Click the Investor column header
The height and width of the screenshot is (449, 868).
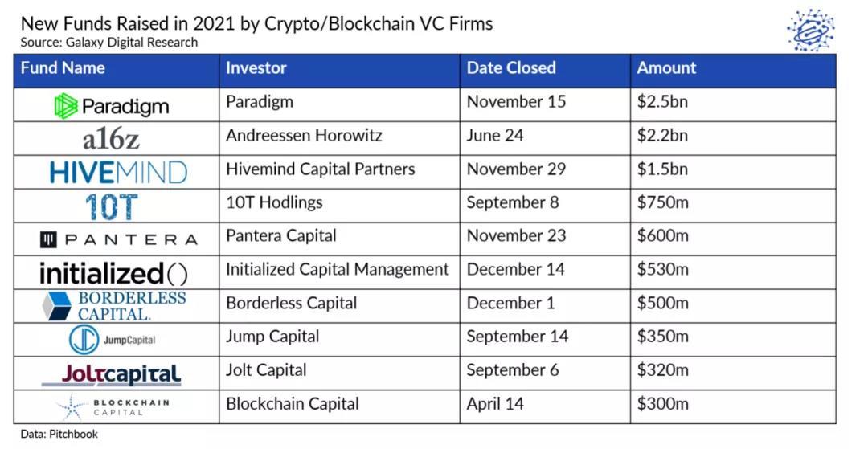click(x=256, y=68)
